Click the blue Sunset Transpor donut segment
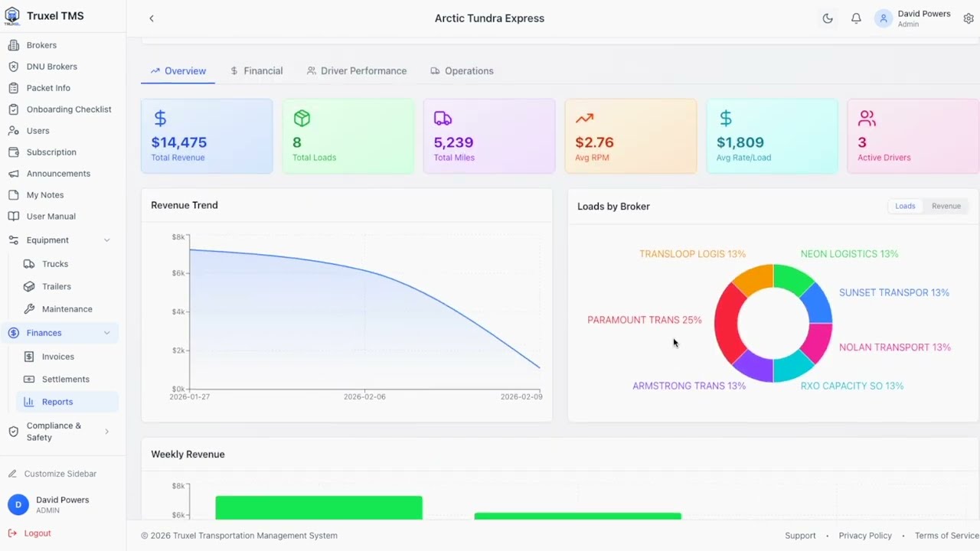This screenshot has height=551, width=980. 818,305
